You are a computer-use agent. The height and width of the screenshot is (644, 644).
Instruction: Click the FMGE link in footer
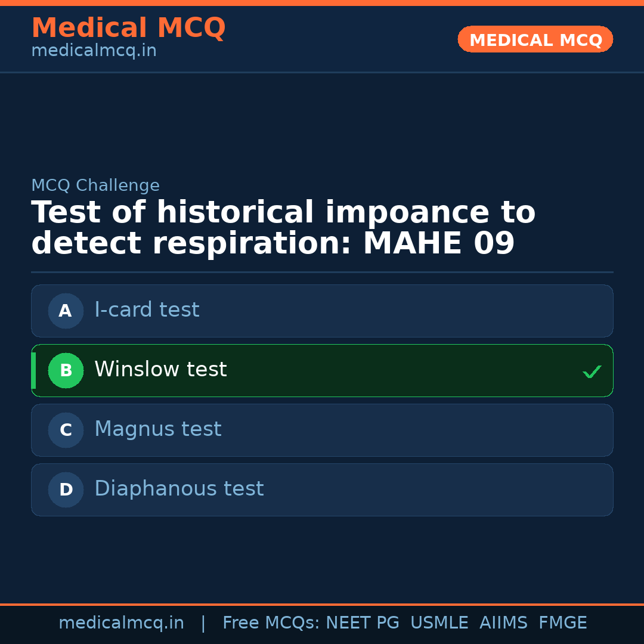(562, 623)
